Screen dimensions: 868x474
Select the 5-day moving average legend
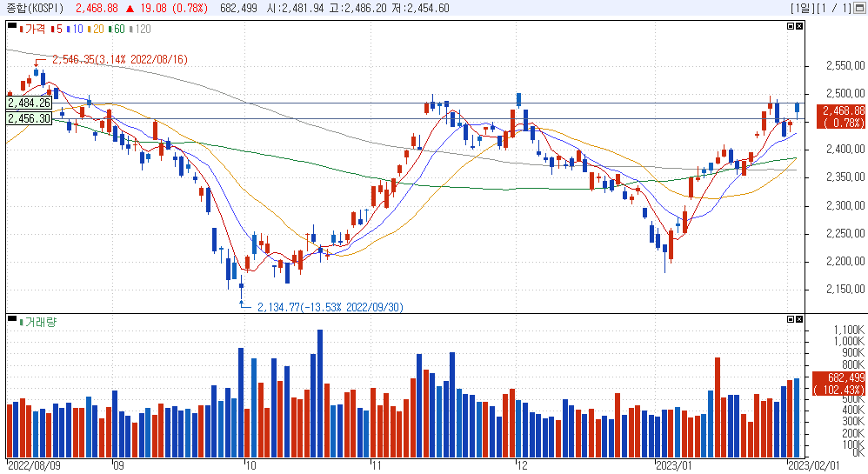pyautogui.click(x=57, y=29)
